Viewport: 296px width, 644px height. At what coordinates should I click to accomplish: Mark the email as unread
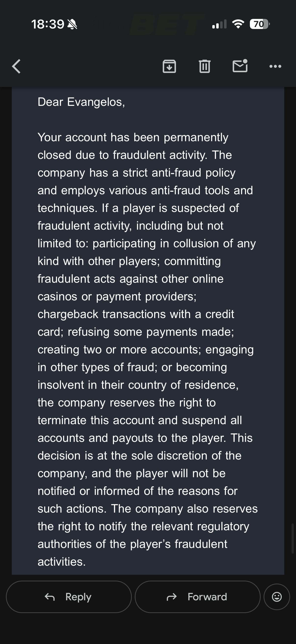[x=240, y=66]
